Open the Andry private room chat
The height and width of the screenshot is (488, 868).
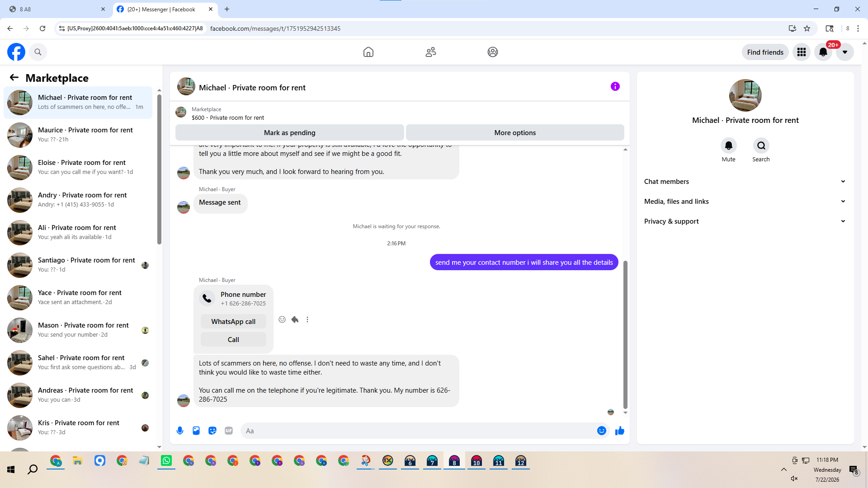tap(78, 200)
